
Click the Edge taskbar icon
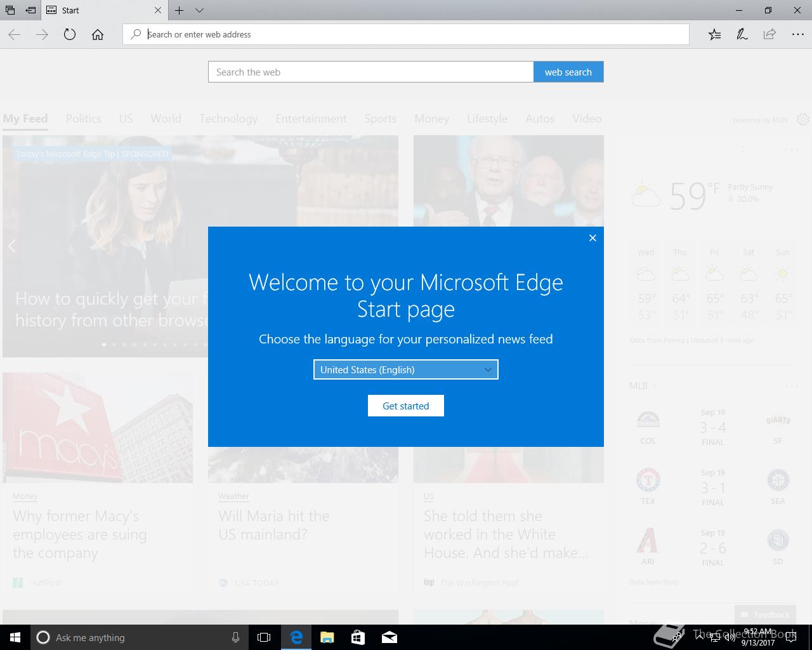[296, 637]
